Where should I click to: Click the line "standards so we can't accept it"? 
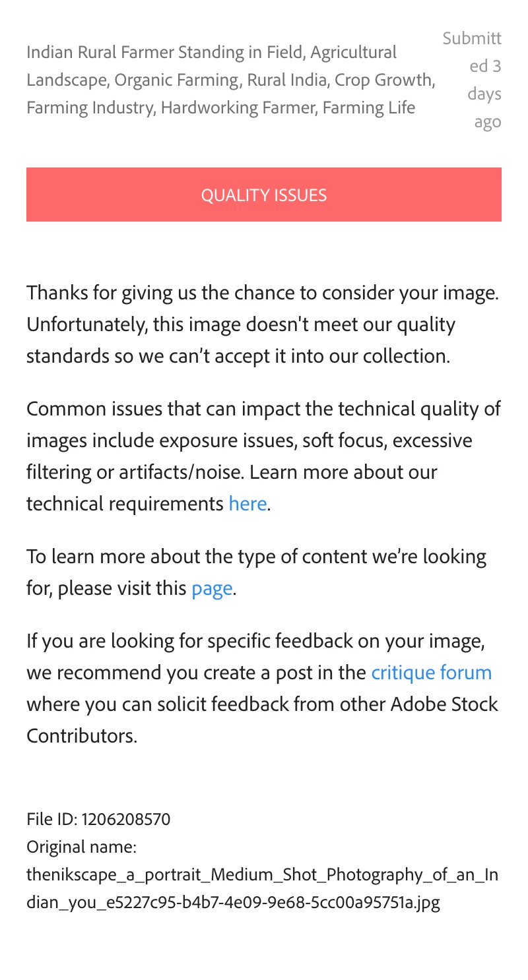click(238, 356)
